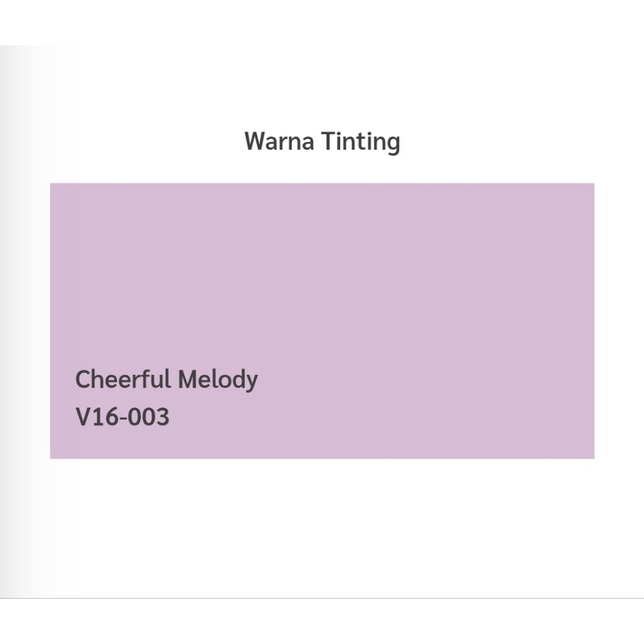Screen dimensions: 644x644
Task: Click the V16-003 color code
Action: click(x=123, y=416)
